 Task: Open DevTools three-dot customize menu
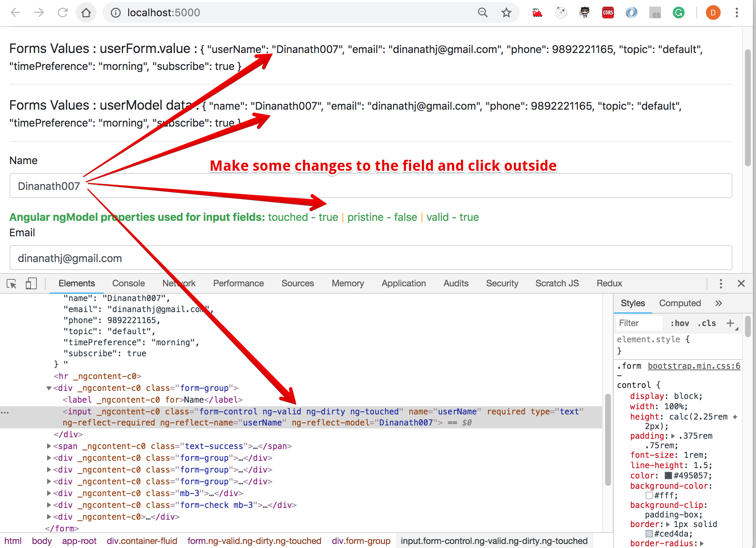[721, 284]
